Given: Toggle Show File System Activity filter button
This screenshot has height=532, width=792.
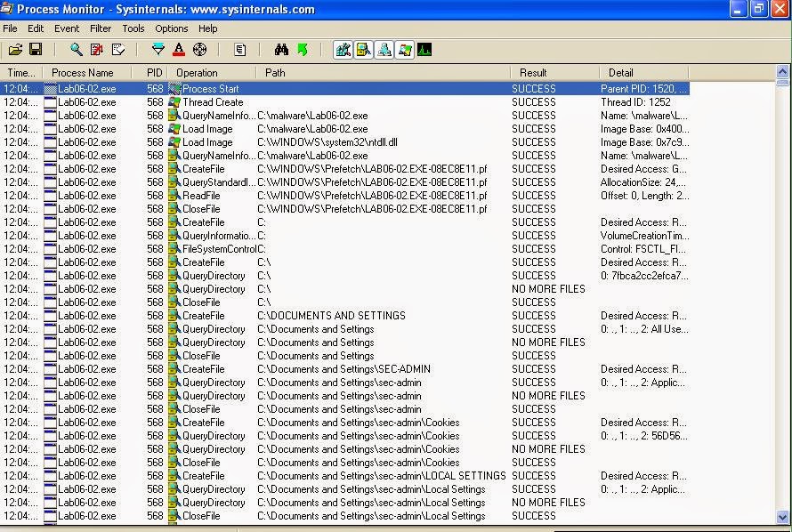Looking at the screenshot, I should pos(364,50).
